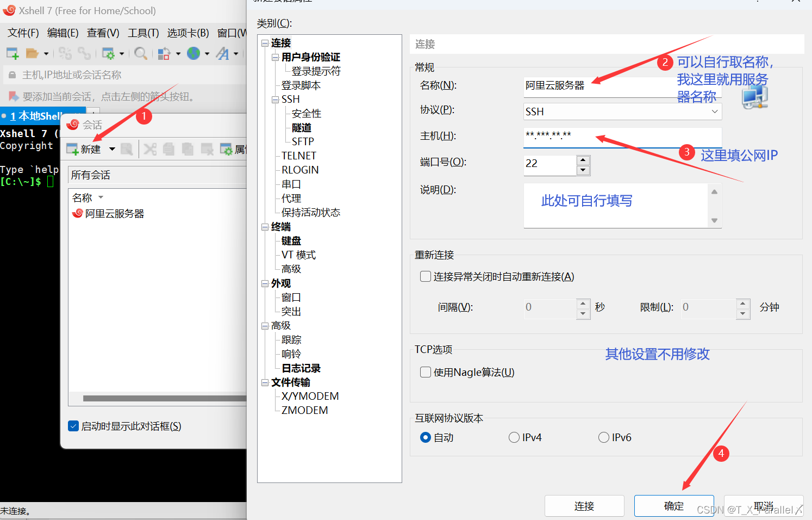Open the 协议 SSH dropdown
Screen dimensions: 812x520
[x=622, y=112]
